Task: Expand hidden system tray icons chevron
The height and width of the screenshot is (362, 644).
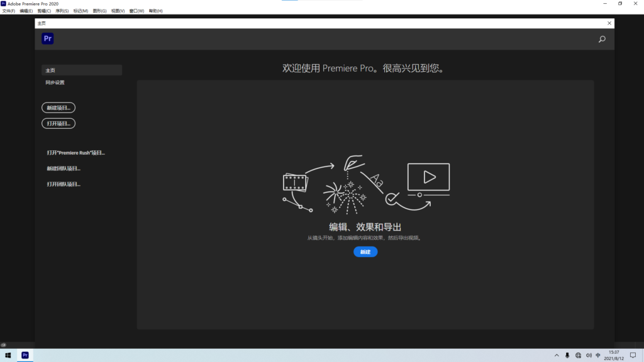Action: [x=557, y=356]
